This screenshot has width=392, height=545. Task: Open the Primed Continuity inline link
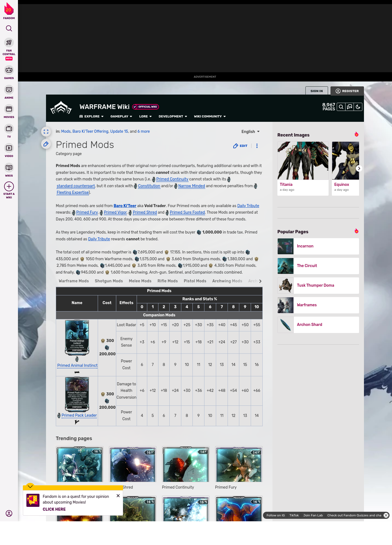click(172, 179)
